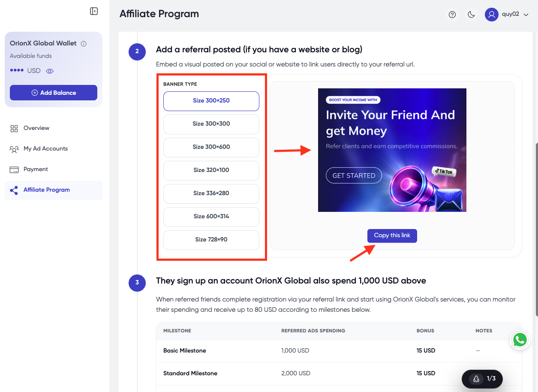Click the referral banner preview image
This screenshot has height=392, width=538.
pyautogui.click(x=392, y=150)
